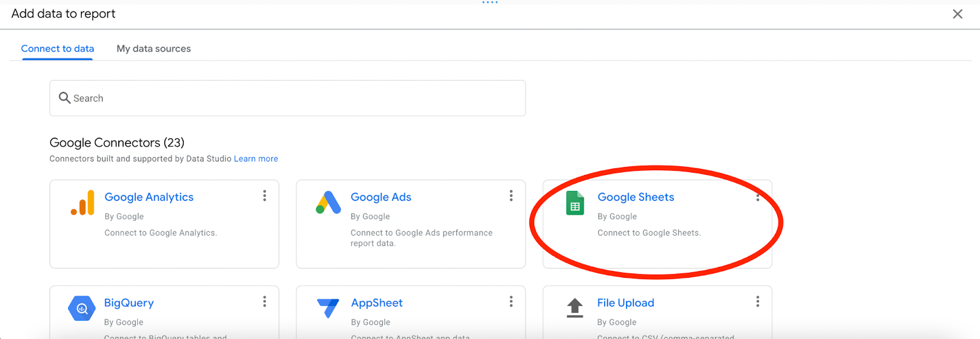980x339 pixels.
Task: Click 'By Google' under BigQuery
Action: coord(124,322)
